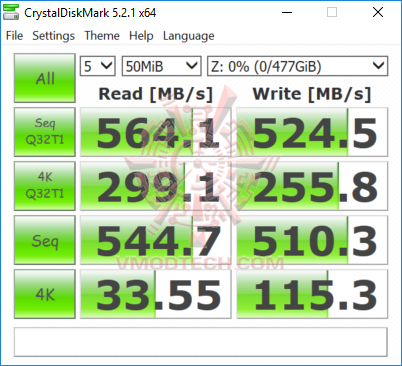Click the CrystalDiskMark app icon in title bar
402x366 pixels.
click(x=11, y=13)
